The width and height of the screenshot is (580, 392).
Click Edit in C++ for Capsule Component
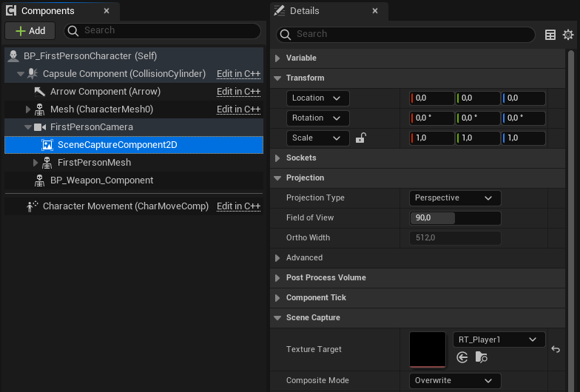tap(238, 74)
